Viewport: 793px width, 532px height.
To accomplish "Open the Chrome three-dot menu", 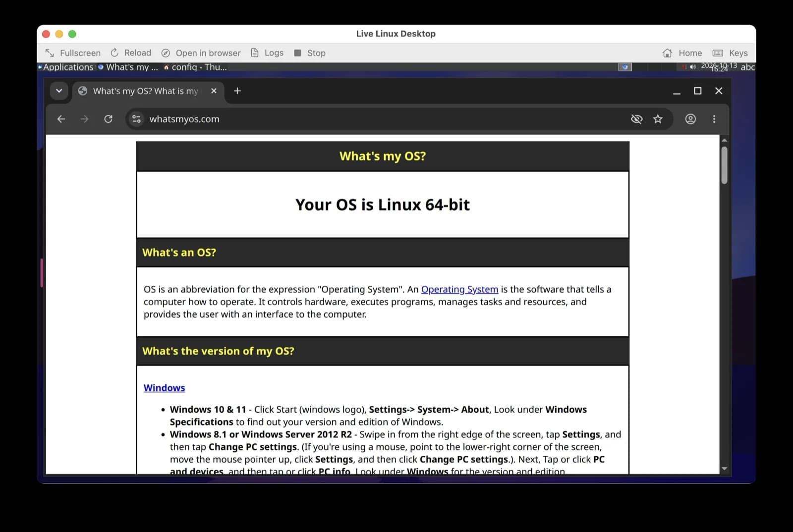I will [x=714, y=119].
